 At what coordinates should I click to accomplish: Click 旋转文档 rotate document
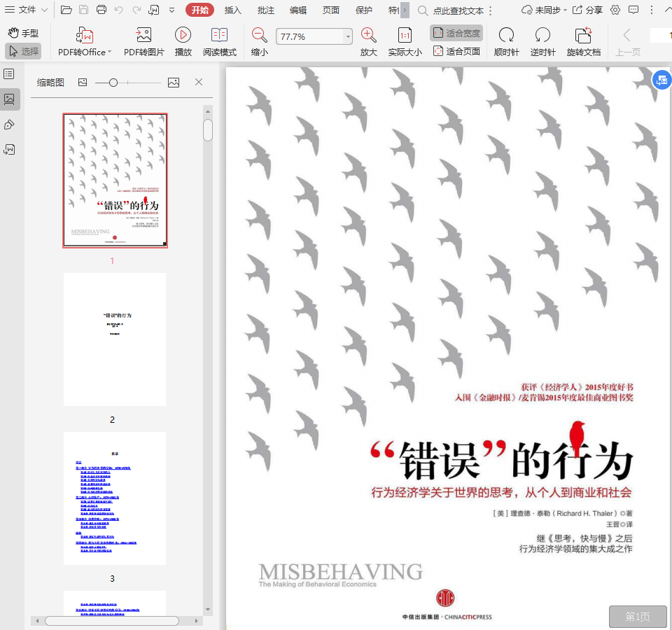click(x=583, y=41)
